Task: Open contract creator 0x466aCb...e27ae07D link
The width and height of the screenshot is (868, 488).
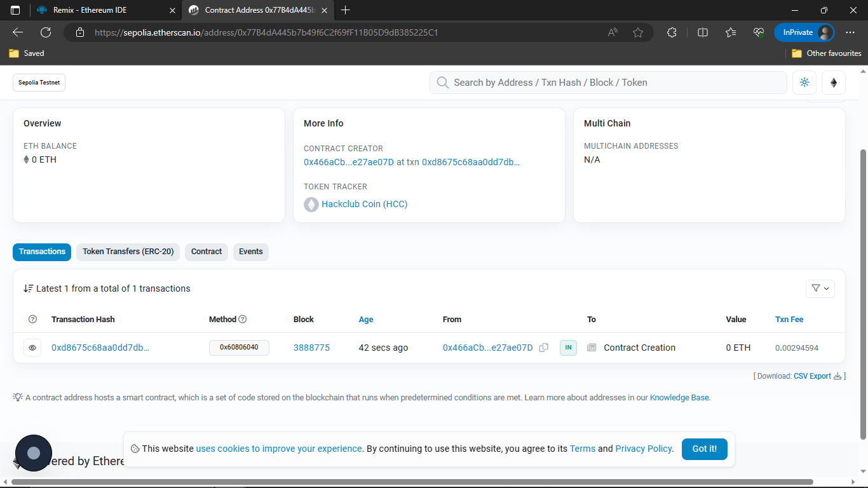Action: pyautogui.click(x=349, y=162)
